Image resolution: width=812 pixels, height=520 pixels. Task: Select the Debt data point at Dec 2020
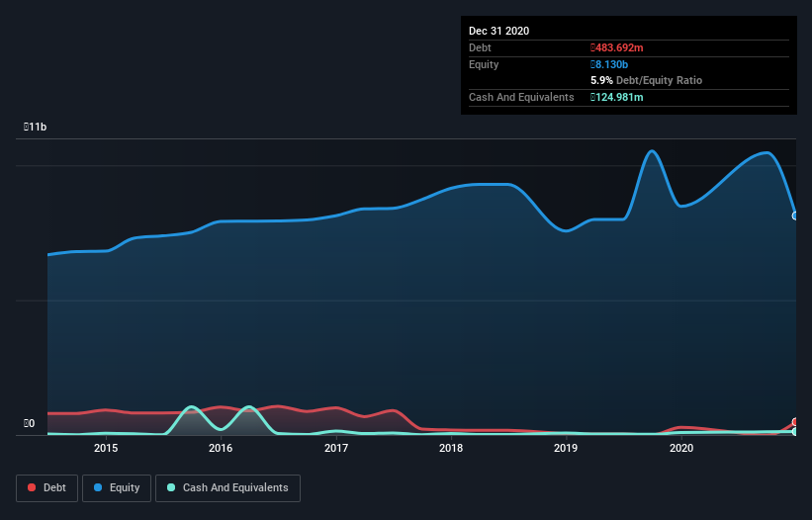795,422
